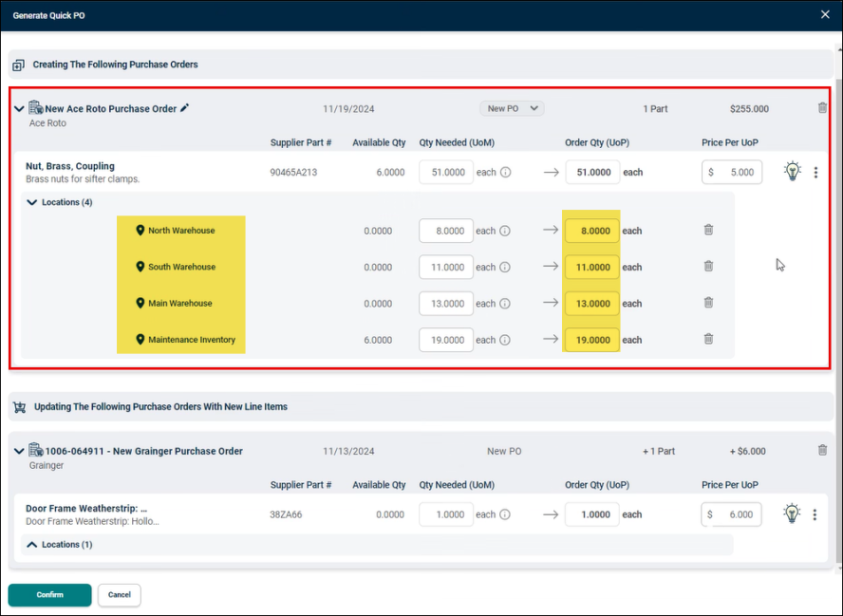Click info icon beside South Warehouse quantity needed

coord(505,267)
